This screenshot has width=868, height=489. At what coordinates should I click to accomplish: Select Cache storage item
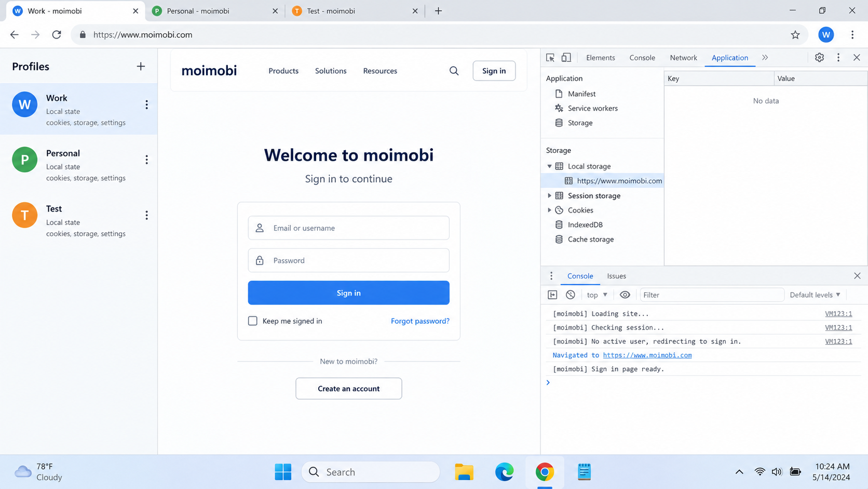point(590,239)
